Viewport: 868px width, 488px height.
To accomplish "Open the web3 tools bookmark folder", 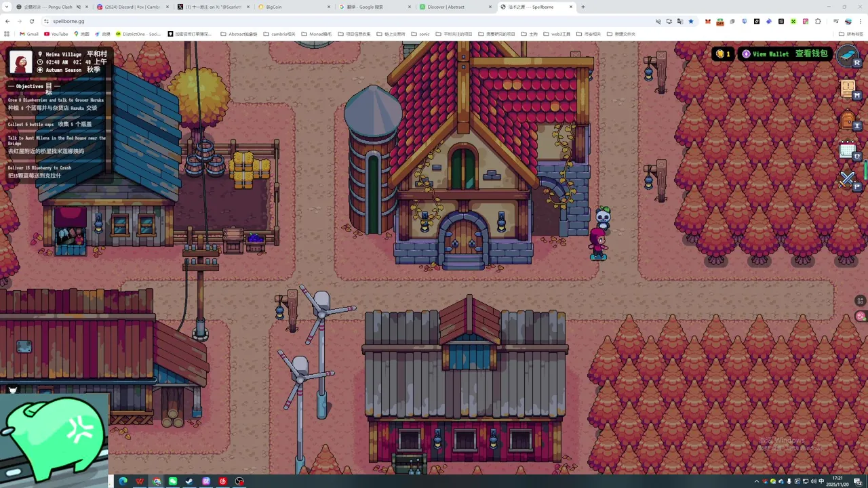I will pos(557,34).
